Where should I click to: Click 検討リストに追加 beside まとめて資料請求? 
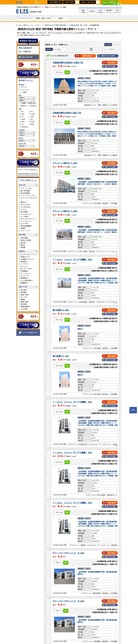tap(107, 56)
